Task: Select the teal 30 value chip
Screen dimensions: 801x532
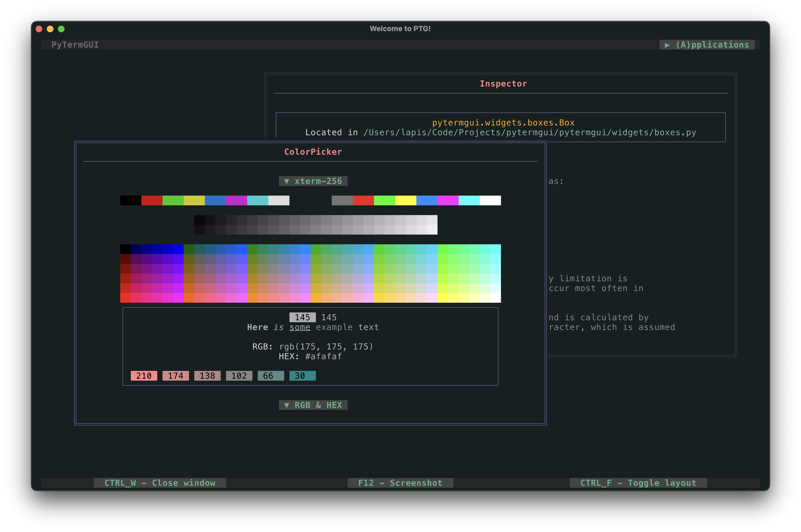Action: point(302,376)
